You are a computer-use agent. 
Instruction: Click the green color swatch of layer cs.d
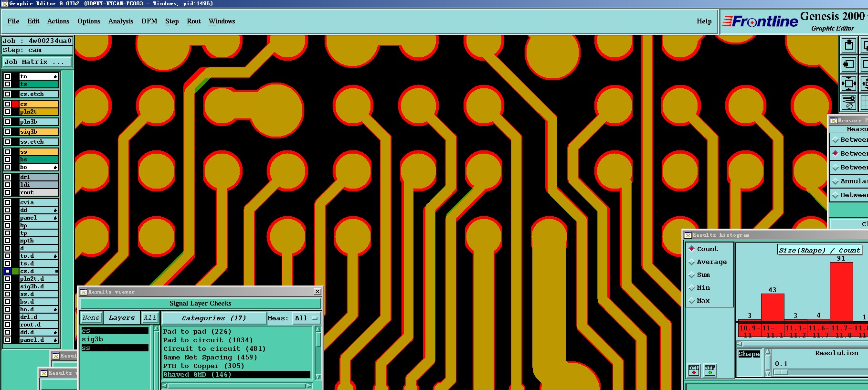(15, 271)
